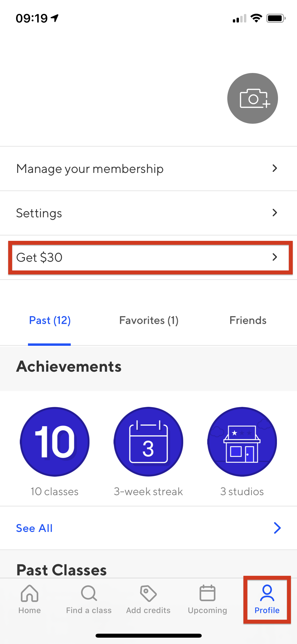Screen dimensions: 297x644
Task: Open the Get $30 chevron
Action: tap(275, 257)
